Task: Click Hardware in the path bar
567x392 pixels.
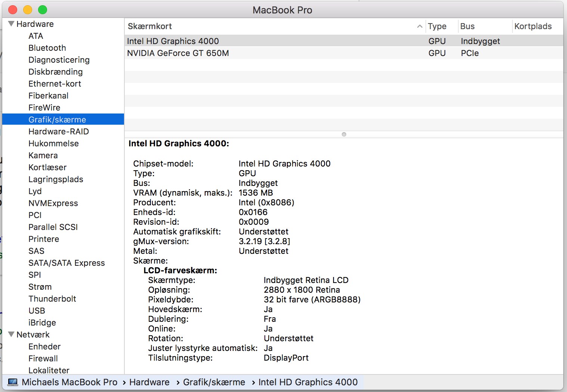Action: coord(149,382)
